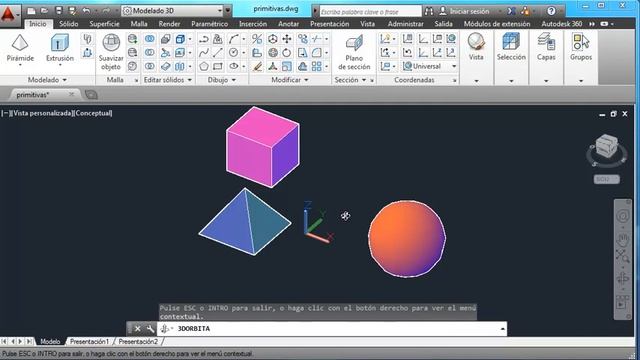Open the Grupos panel icon
This screenshot has width=640, height=360.
pos(581,42)
